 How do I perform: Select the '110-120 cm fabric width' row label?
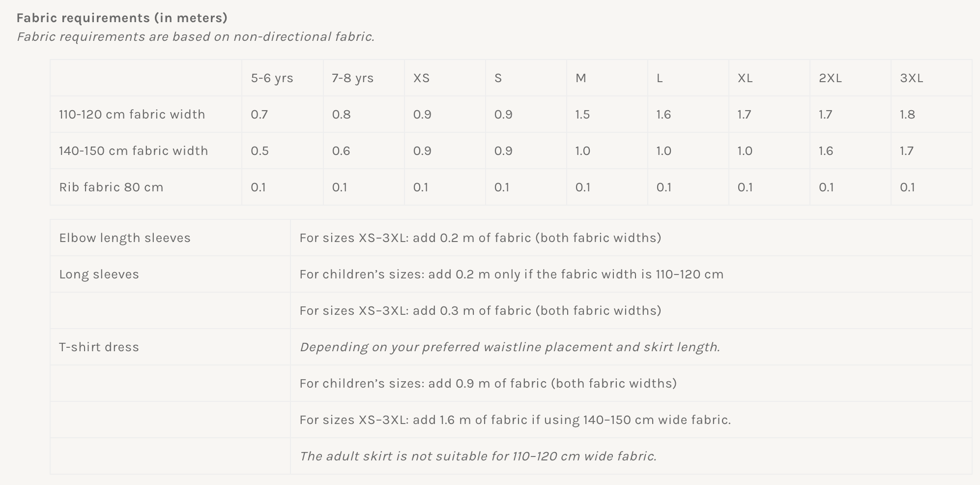(x=132, y=115)
